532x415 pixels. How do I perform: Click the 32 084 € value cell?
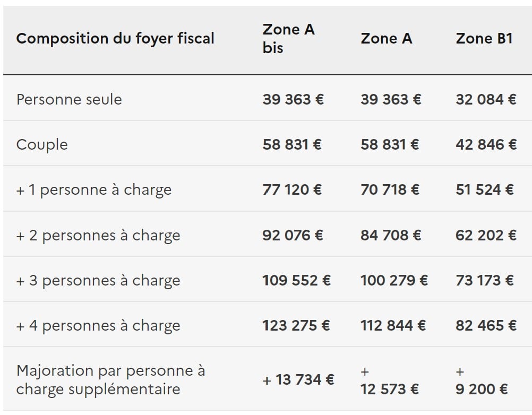[486, 99]
